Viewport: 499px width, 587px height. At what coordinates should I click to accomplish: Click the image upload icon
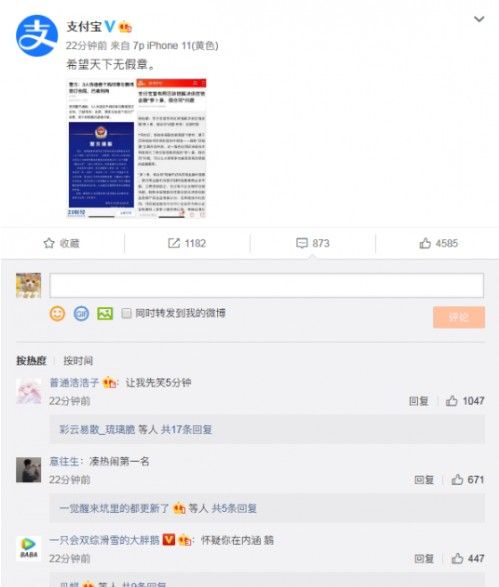click(x=105, y=313)
